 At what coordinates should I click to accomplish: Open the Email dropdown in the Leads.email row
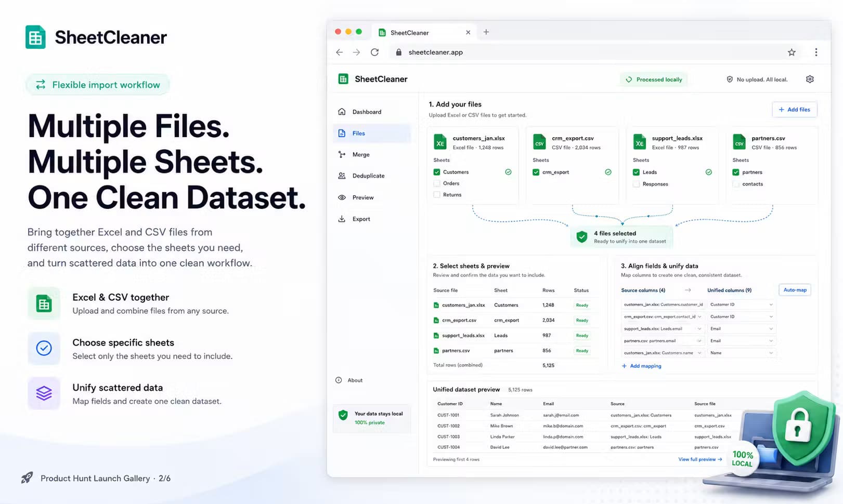[x=741, y=328]
